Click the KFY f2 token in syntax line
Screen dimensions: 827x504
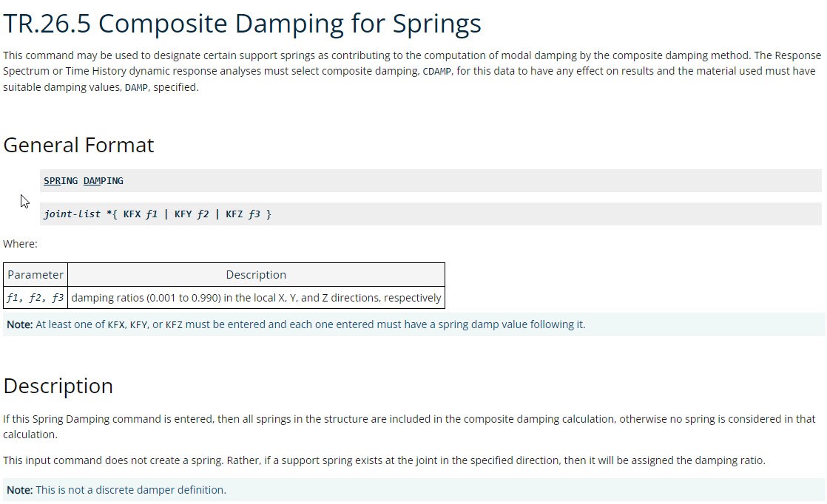[192, 214]
